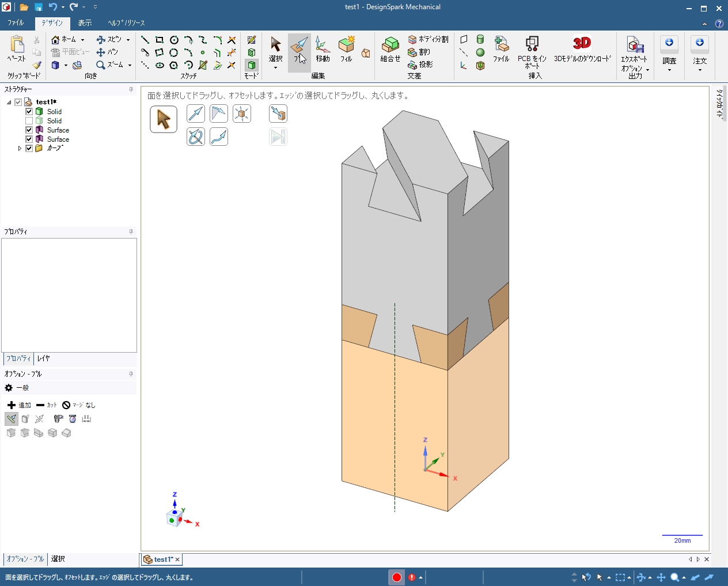Image resolution: width=728 pixels, height=586 pixels.
Task: Open the Export options (エクスポートオプション) dropdown
Action: tap(647, 70)
